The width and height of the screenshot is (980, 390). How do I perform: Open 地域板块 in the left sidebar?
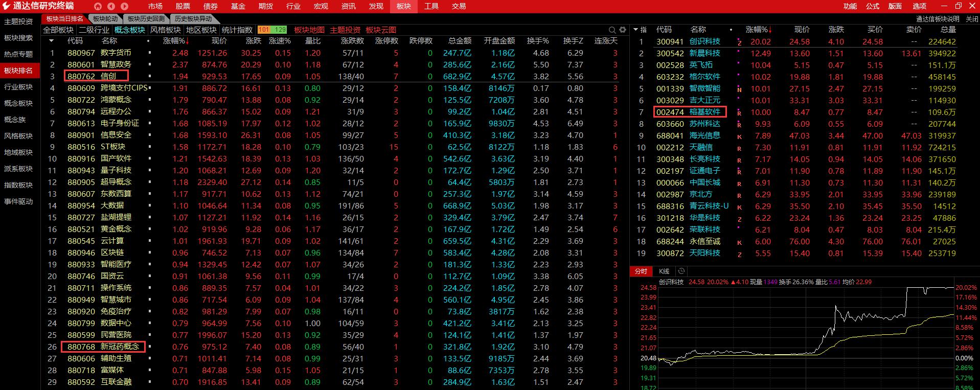18,152
